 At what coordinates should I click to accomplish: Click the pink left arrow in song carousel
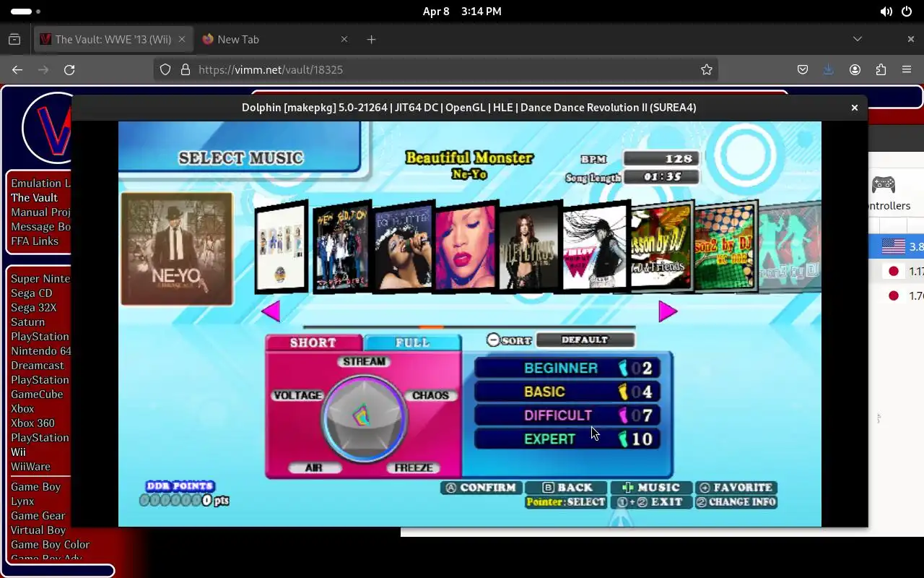271,311
